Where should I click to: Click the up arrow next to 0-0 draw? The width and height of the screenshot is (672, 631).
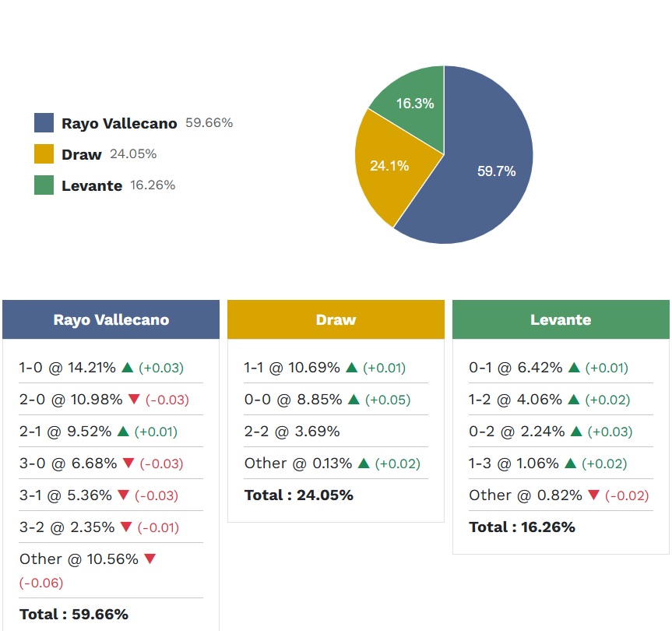pos(354,400)
